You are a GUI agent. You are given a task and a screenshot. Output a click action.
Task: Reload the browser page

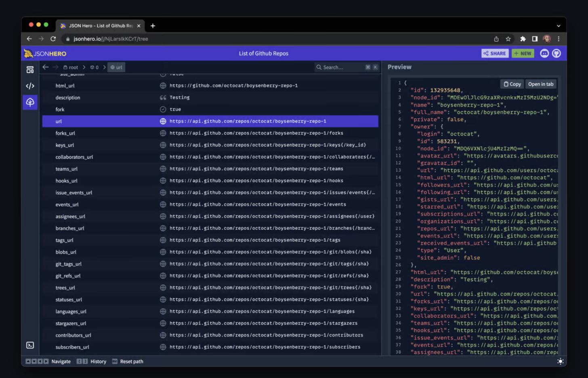(x=53, y=39)
